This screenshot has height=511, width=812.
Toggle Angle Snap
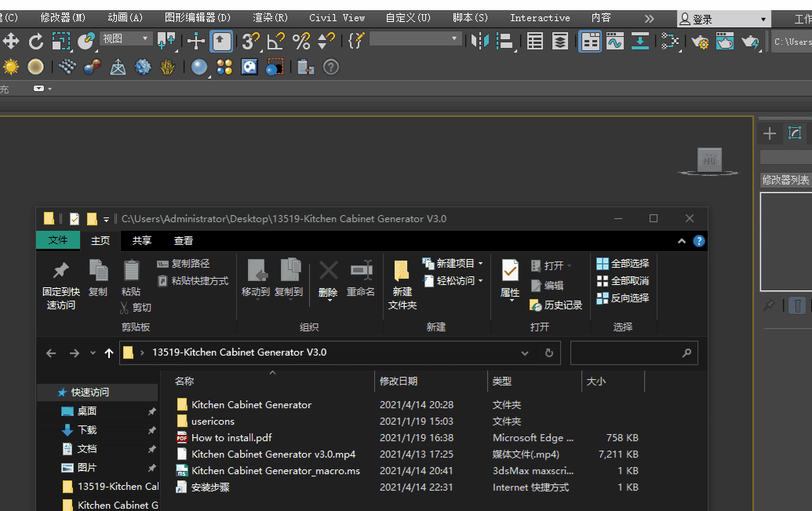[276, 41]
